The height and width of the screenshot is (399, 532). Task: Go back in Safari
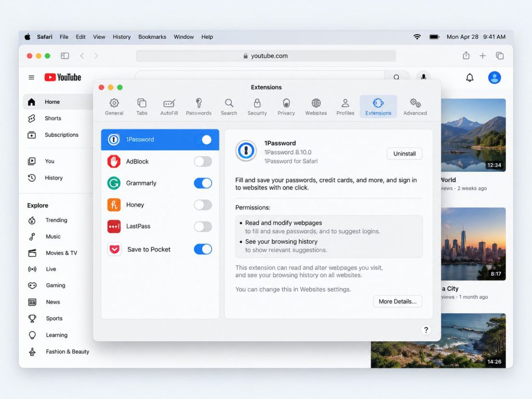82,56
